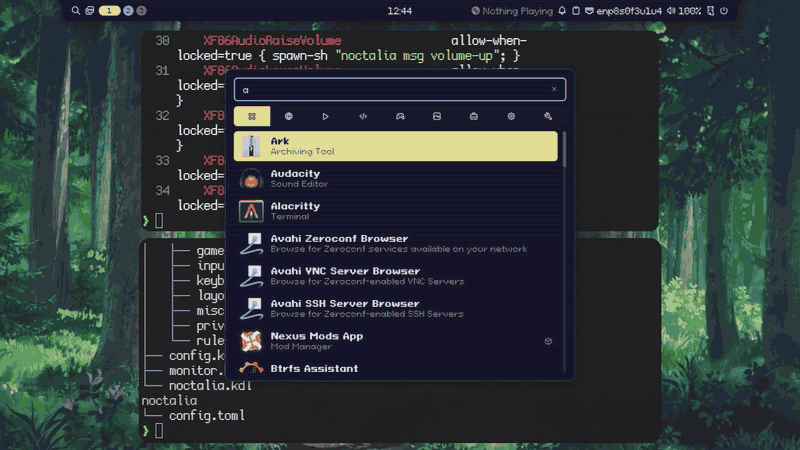
Task: Click the Audacity headphones icon
Action: pyautogui.click(x=251, y=179)
